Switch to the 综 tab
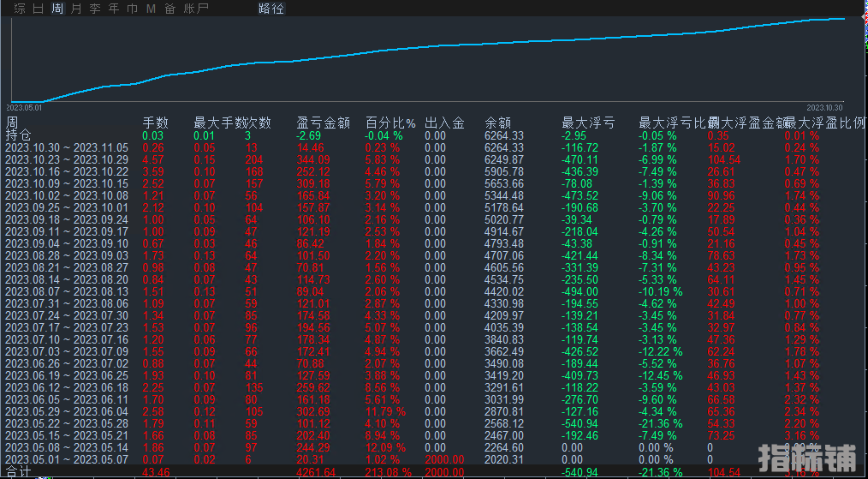Screen dimensions: 868x479 tap(20, 9)
